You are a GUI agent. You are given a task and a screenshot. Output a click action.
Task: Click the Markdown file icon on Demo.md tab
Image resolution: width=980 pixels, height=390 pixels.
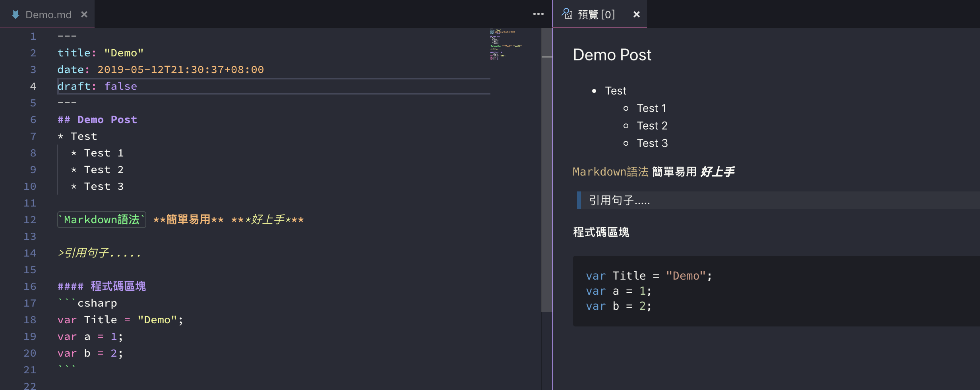pos(15,15)
